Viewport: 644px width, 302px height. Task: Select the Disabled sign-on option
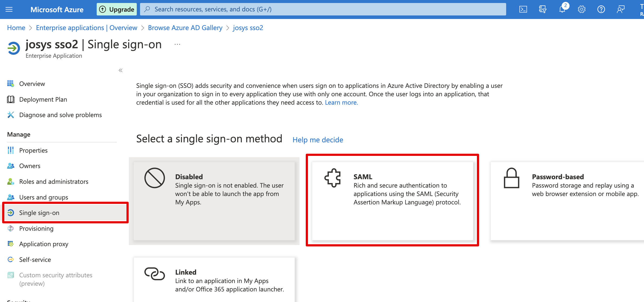pyautogui.click(x=214, y=201)
